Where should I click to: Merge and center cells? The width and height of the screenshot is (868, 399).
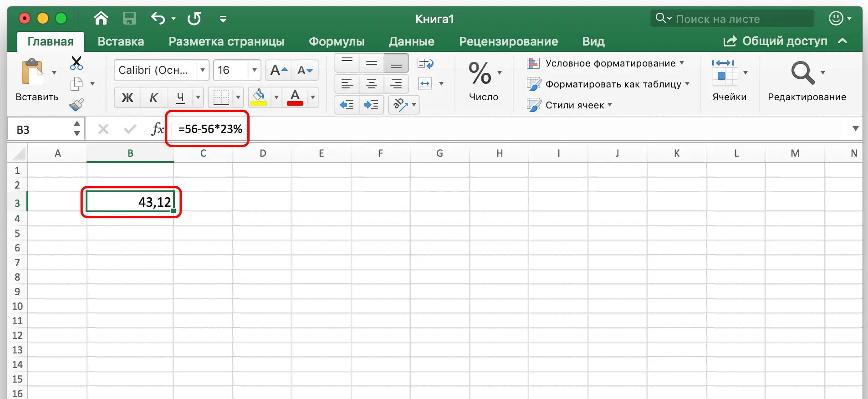(425, 84)
